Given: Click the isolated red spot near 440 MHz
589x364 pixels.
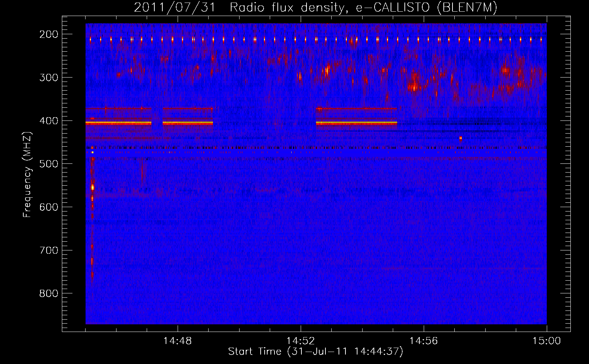Looking at the screenshot, I should coord(460,138).
